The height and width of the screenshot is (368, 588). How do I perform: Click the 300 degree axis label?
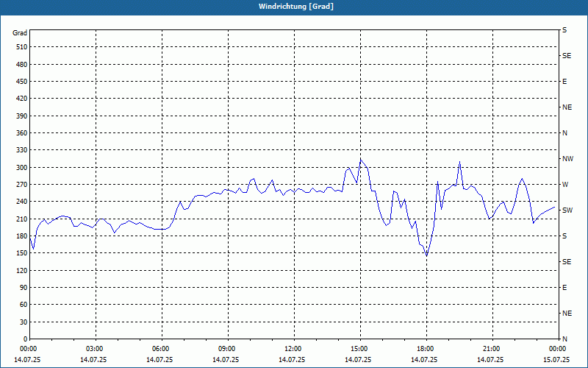[x=21, y=168]
